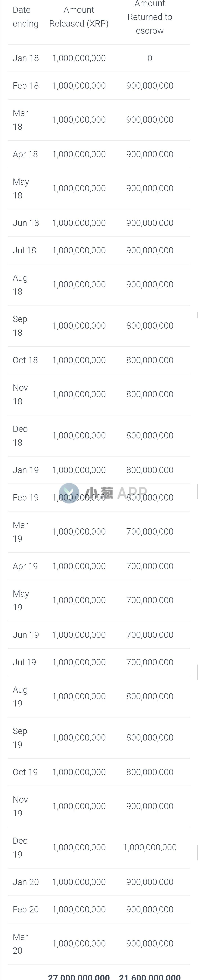Select the 'Jan 20' date cell
Screen dimensions: 198x980
pos(25,882)
